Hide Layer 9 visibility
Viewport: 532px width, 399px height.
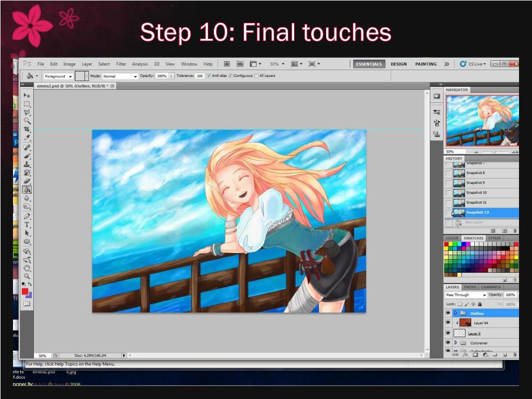coord(448,333)
